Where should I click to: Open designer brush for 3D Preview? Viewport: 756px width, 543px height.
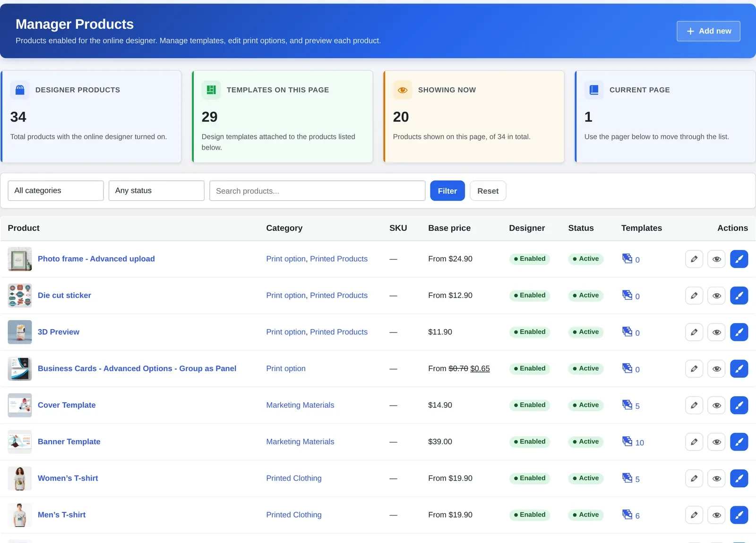click(x=739, y=332)
